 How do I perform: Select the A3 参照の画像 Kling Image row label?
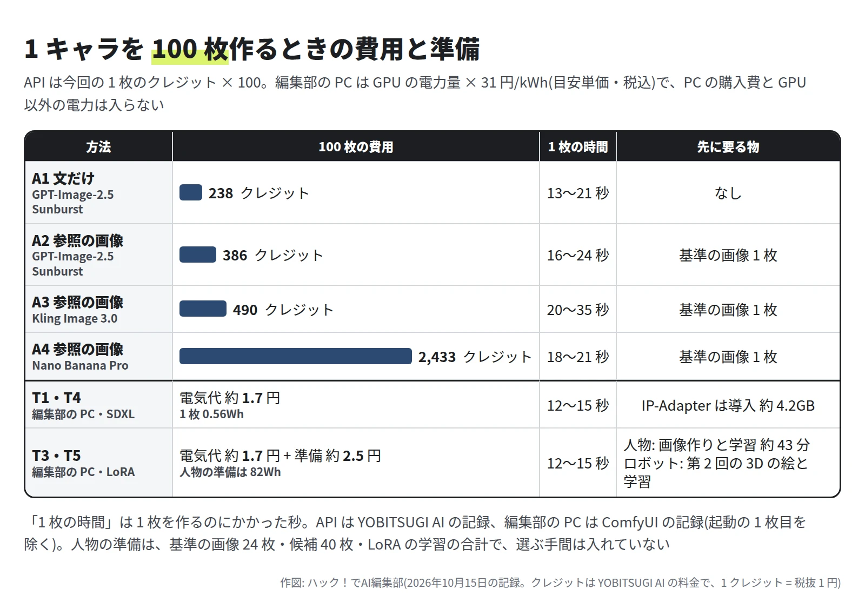[98, 310]
